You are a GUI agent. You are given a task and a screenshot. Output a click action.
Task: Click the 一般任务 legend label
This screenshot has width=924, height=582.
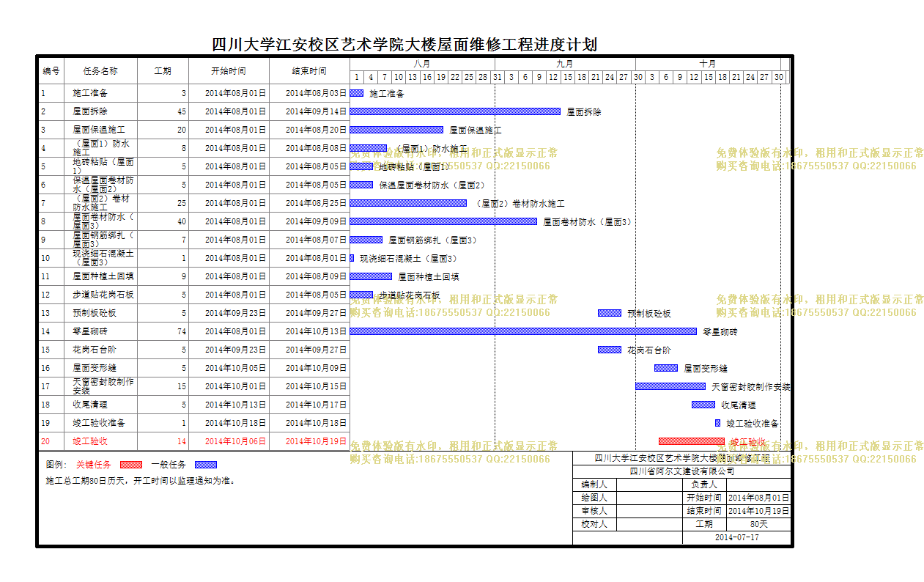pos(169,465)
